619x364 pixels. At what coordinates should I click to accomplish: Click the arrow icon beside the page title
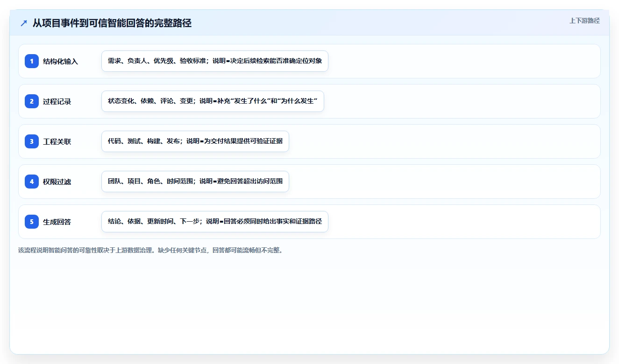pyautogui.click(x=24, y=23)
